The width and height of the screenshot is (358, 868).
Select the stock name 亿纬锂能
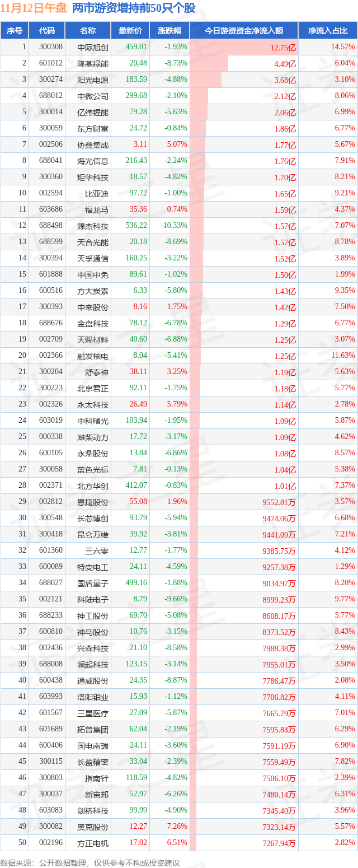tap(93, 113)
